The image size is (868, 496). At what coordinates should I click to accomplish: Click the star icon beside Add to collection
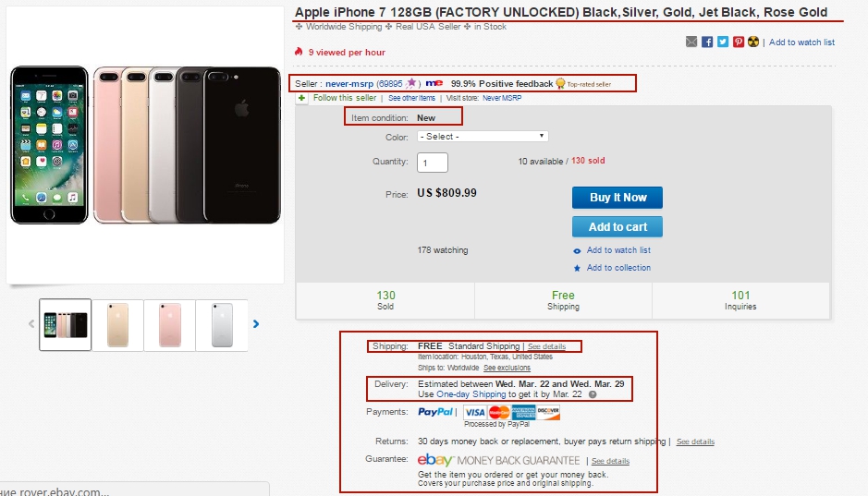[x=577, y=268]
